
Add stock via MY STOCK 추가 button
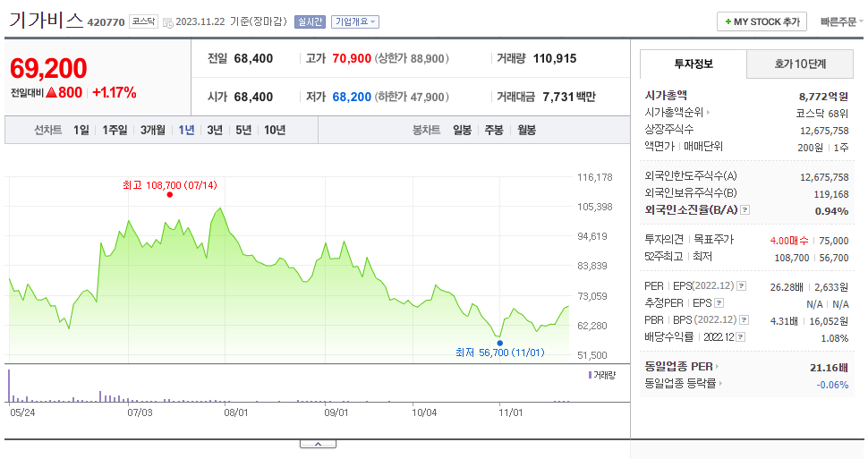[x=762, y=21]
